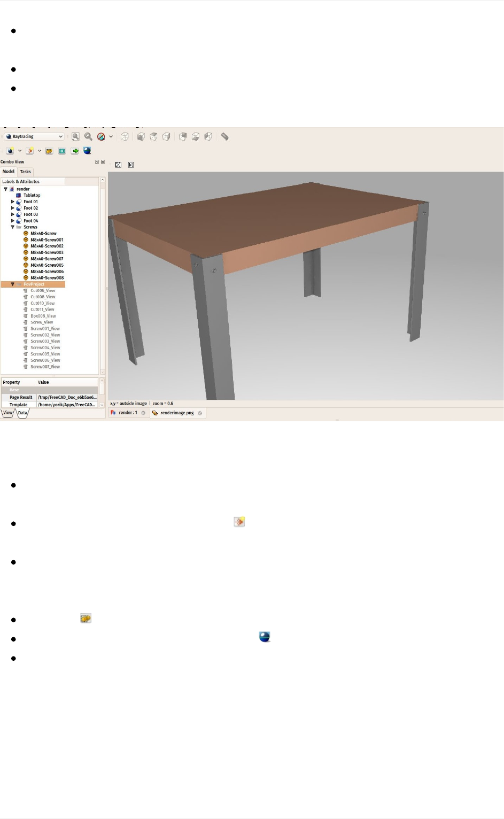Expand the Foot 03 tree node
The image size is (504, 819).
[12, 214]
